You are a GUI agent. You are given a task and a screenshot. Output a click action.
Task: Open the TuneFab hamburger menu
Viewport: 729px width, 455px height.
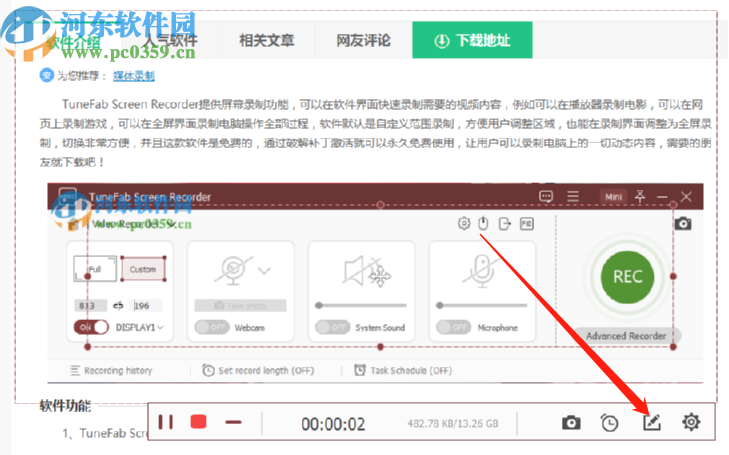573,197
